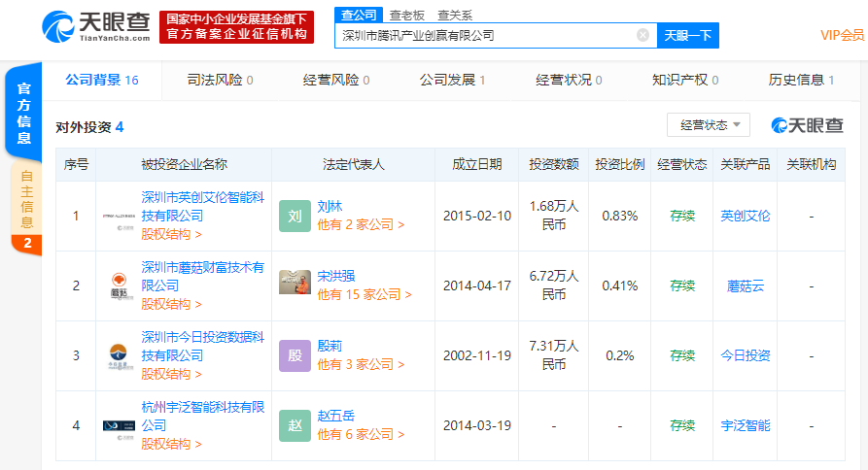The width and height of the screenshot is (868, 470).
Task: Click the 法定代表人 column header
Action: [x=353, y=165]
